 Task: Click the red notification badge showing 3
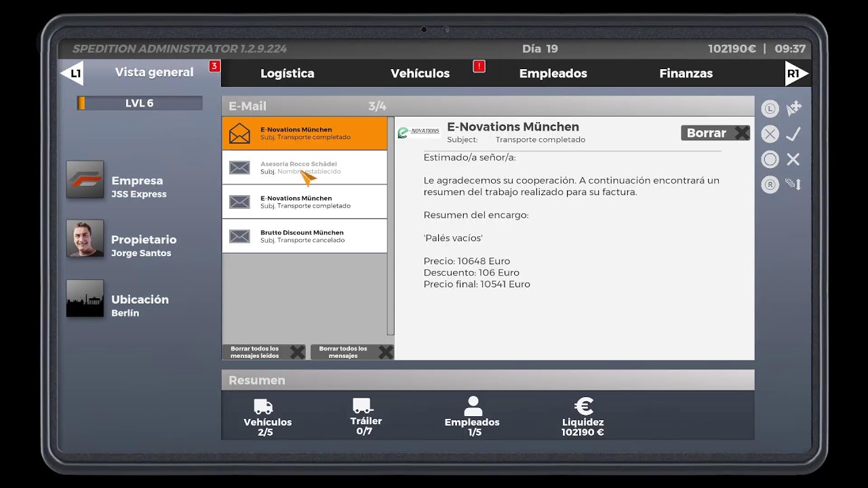[x=214, y=66]
